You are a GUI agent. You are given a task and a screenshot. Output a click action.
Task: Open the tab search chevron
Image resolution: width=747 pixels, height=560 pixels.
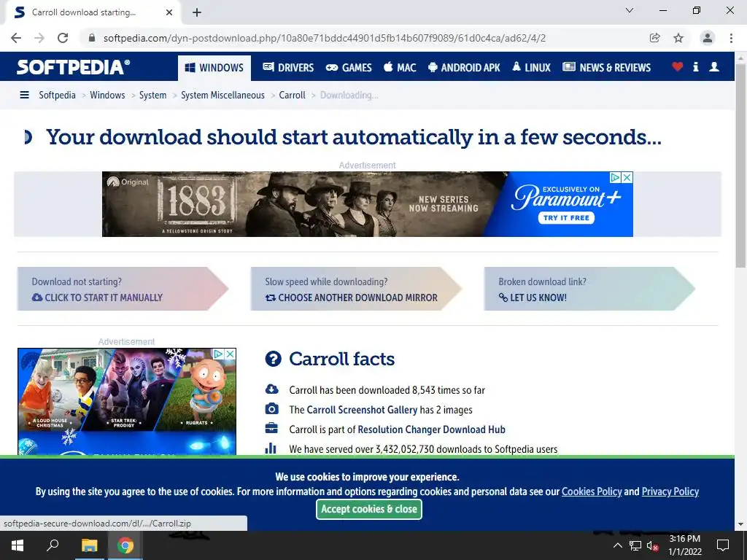point(630,10)
